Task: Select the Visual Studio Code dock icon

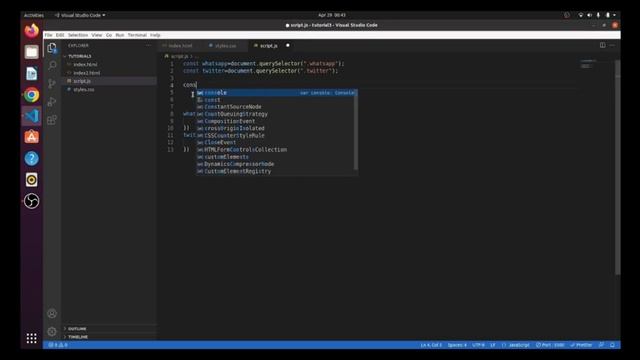Action: (x=31, y=116)
